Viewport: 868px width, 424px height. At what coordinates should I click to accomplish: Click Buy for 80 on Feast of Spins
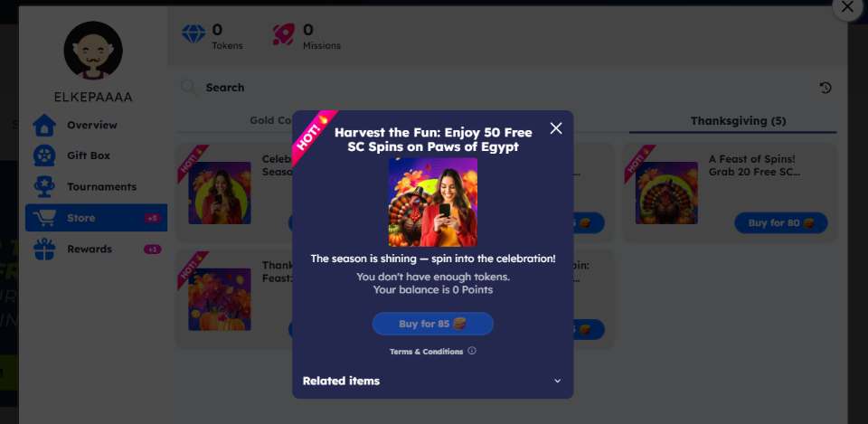pos(781,223)
